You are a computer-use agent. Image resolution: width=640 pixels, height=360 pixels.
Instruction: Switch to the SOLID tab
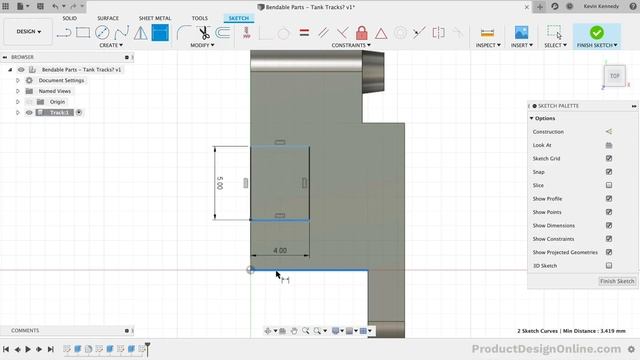pyautogui.click(x=69, y=18)
